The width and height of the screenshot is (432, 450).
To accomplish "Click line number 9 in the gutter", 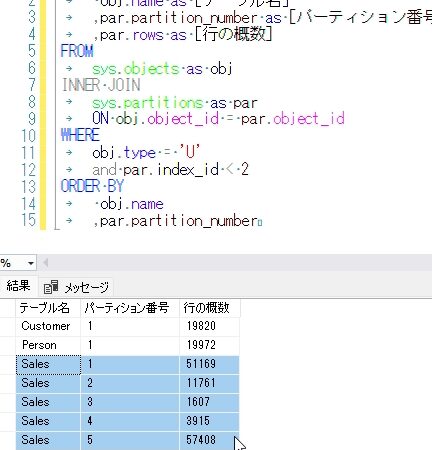I will [x=32, y=119].
